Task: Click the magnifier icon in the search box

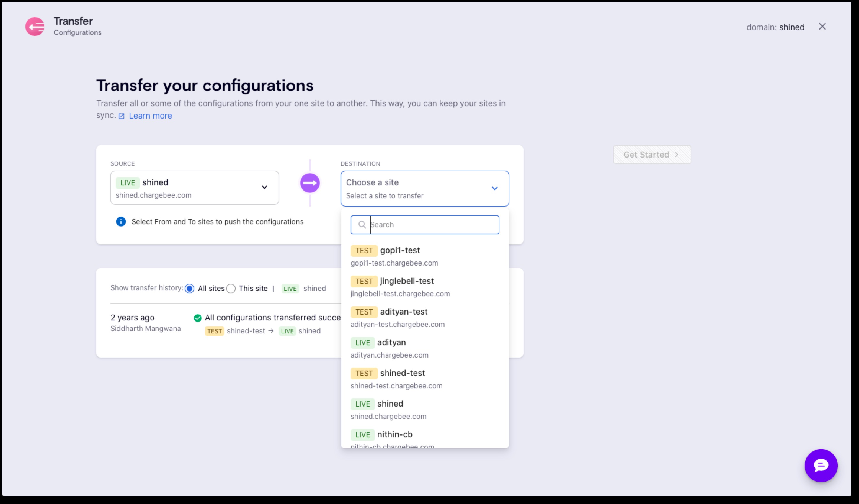Action: pos(362,225)
